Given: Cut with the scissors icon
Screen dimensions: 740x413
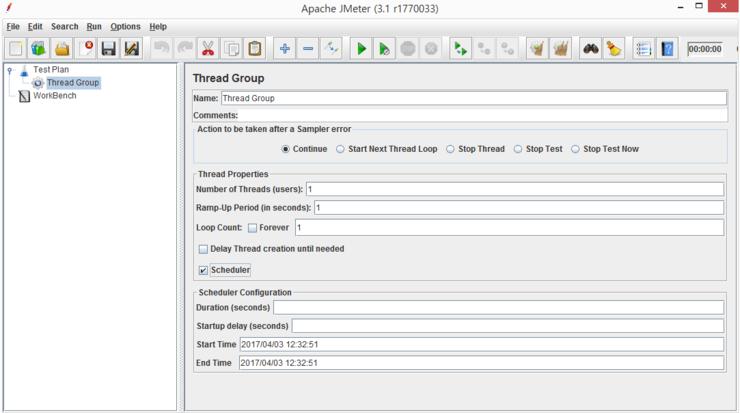Looking at the screenshot, I should pyautogui.click(x=208, y=49).
